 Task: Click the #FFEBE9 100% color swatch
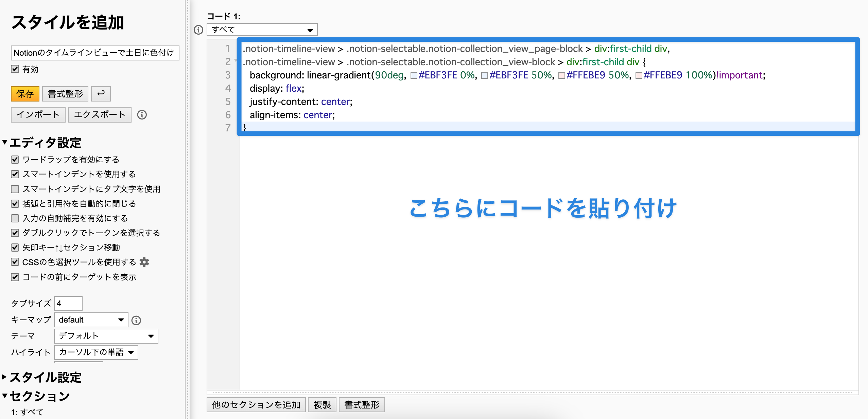click(639, 75)
